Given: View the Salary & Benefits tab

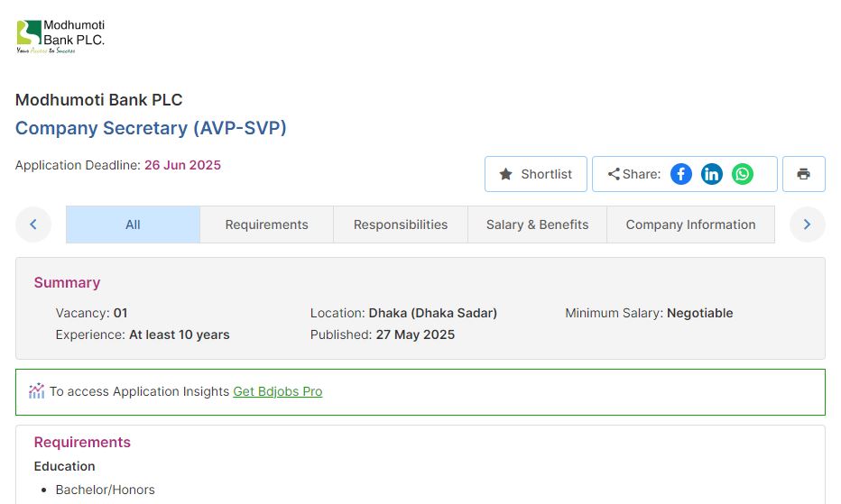Looking at the screenshot, I should (x=537, y=225).
